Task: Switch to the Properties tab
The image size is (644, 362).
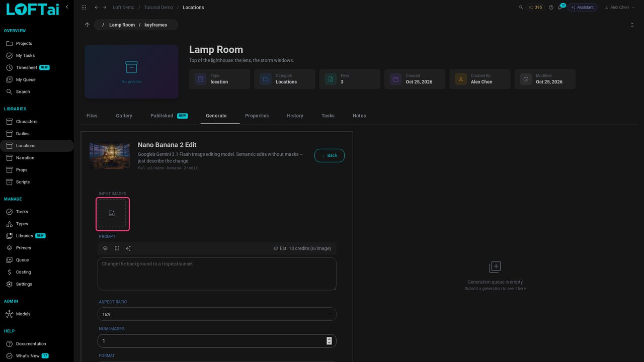Action: point(257,116)
